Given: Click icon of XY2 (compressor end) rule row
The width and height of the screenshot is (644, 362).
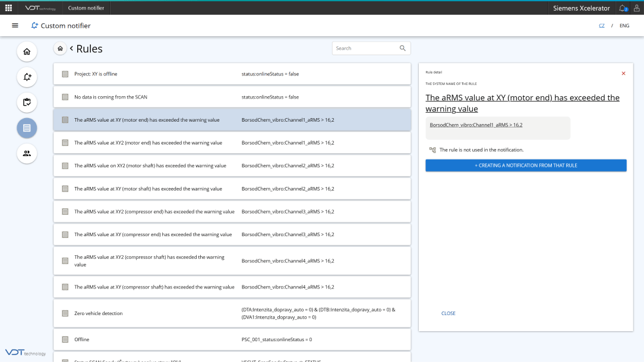Looking at the screenshot, I should click(65, 212).
